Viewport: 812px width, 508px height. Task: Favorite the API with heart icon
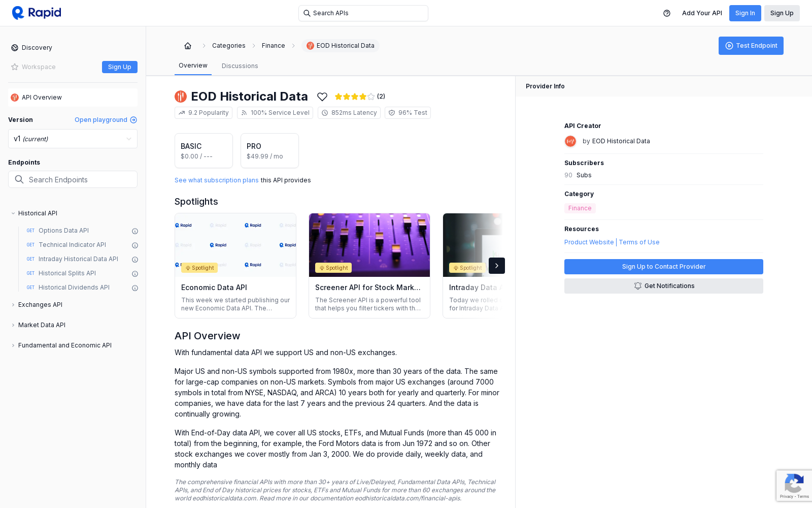322,97
